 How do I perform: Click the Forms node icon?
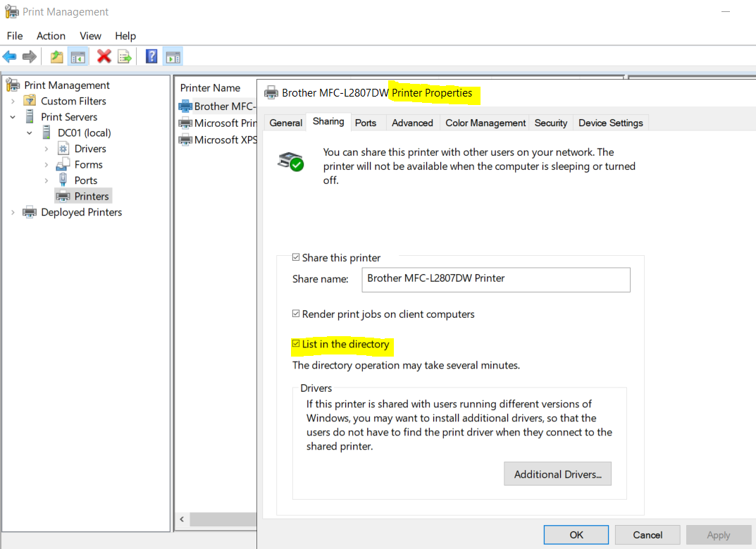63,164
